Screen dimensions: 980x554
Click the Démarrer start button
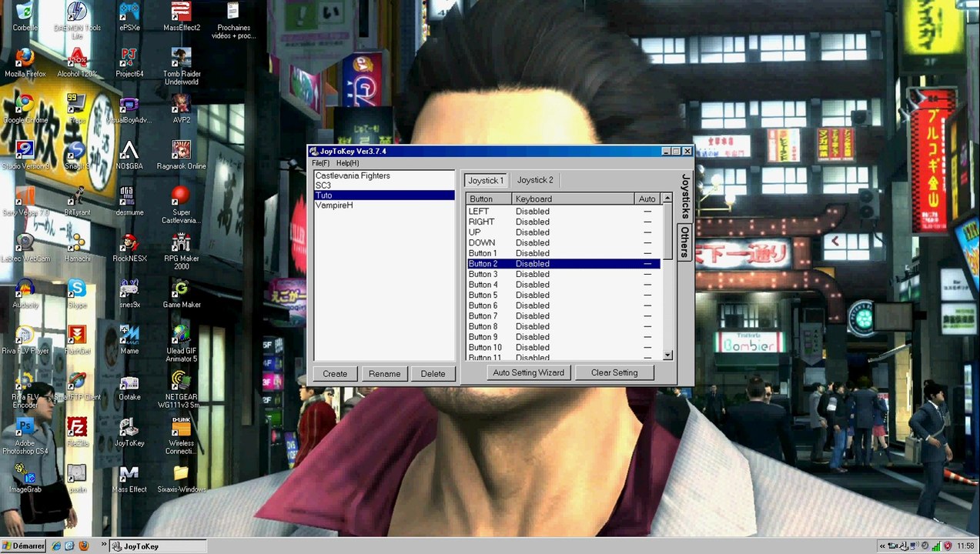[23, 546]
